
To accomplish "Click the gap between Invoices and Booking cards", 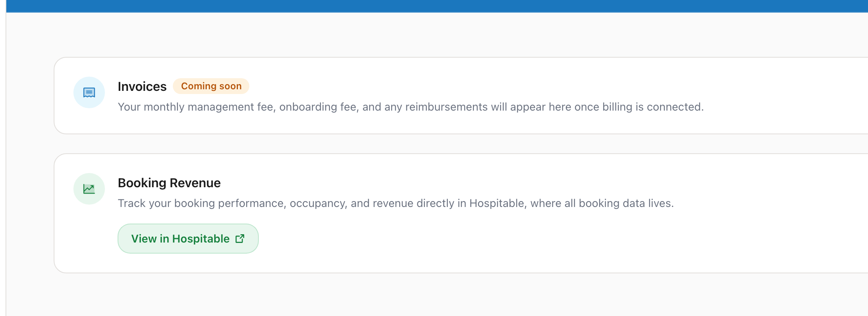I will click(434, 144).
